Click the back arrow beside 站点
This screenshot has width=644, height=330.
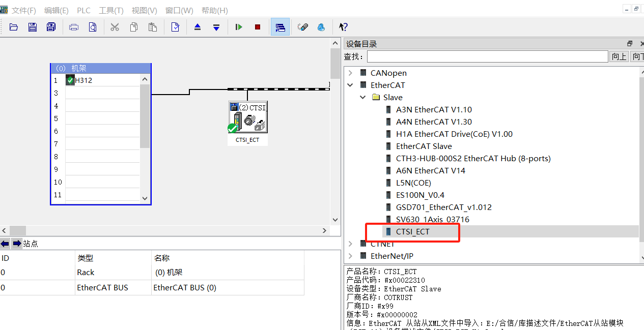(5, 244)
